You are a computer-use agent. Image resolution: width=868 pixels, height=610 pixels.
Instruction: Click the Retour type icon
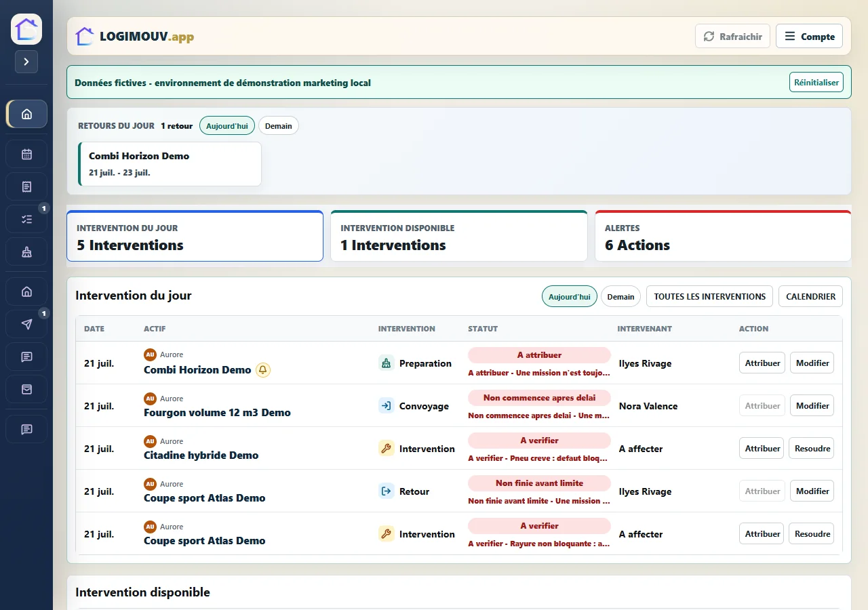tap(387, 491)
